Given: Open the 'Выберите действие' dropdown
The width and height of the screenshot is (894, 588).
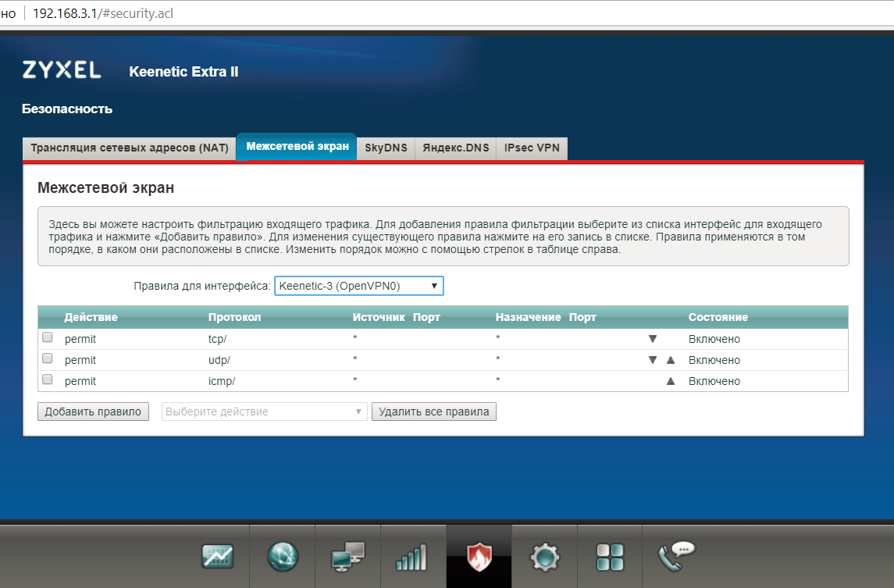Looking at the screenshot, I should pyautogui.click(x=264, y=412).
